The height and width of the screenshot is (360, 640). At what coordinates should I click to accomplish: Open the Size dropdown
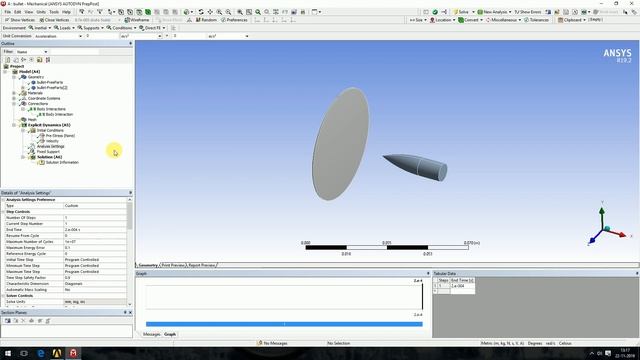[418, 20]
